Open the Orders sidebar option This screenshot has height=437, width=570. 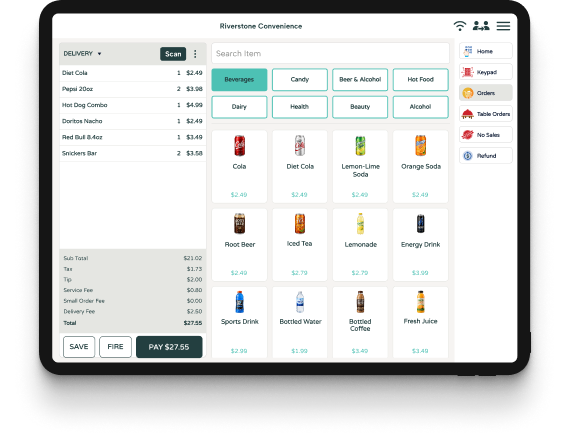[486, 93]
